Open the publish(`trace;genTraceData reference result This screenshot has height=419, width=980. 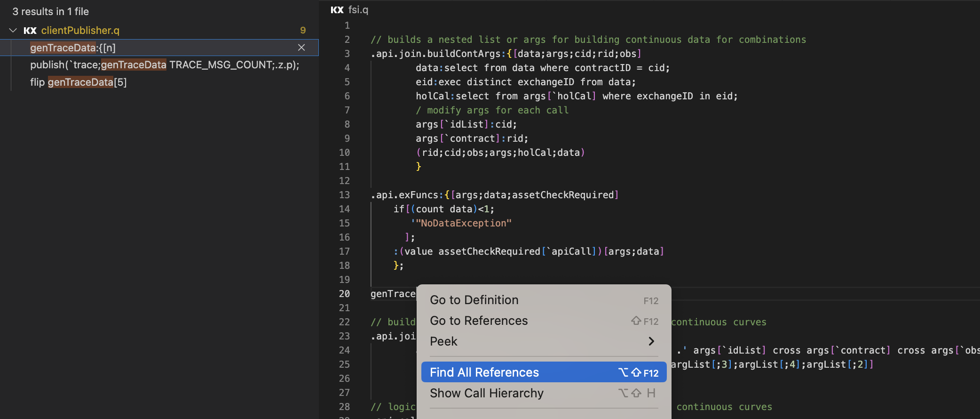165,65
